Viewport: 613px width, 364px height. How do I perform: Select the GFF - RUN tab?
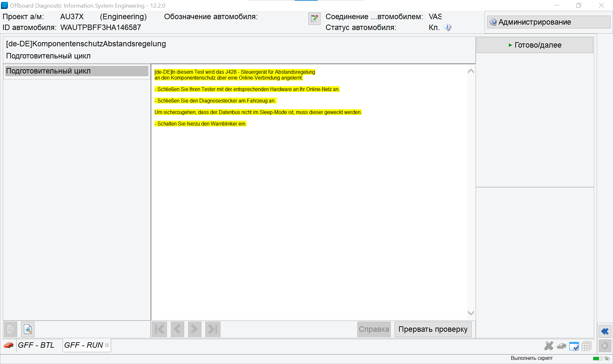pyautogui.click(x=84, y=345)
